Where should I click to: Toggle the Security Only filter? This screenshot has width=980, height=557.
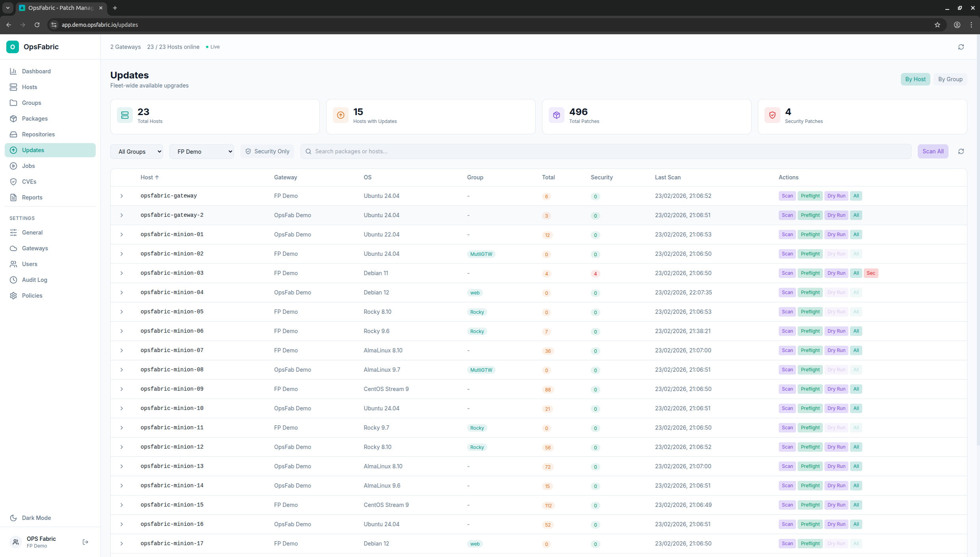tap(267, 151)
